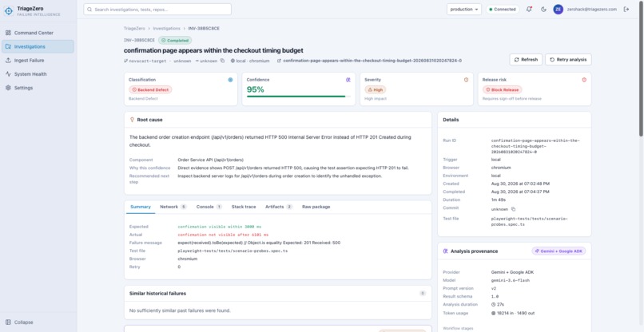
Task: Click the confidence 95% progress bar
Action: [298, 97]
